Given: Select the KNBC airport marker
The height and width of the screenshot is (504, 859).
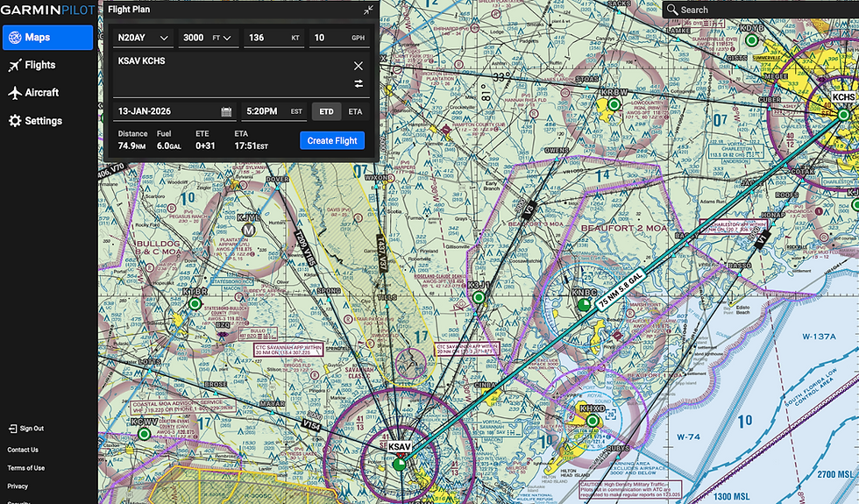Looking at the screenshot, I should pos(584,305).
